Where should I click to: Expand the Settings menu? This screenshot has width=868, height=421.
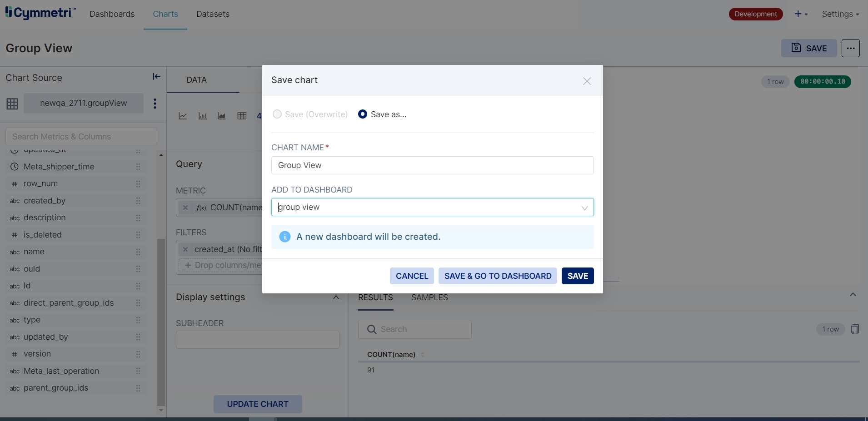click(x=840, y=14)
